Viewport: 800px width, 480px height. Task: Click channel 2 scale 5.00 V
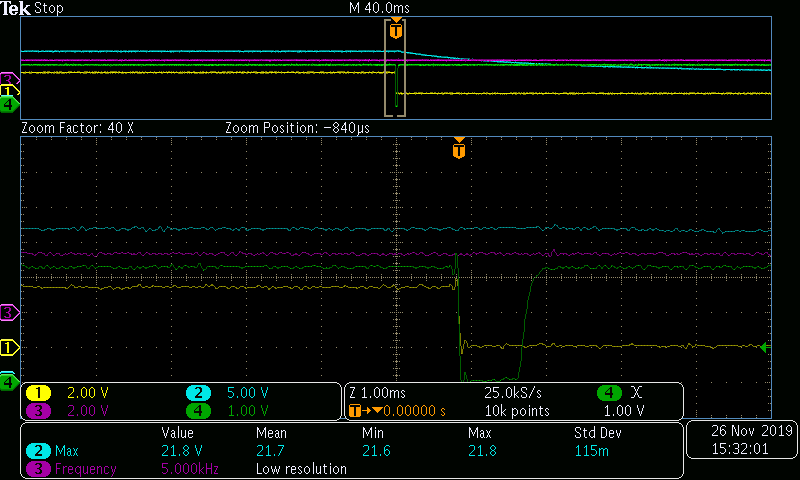click(x=247, y=393)
